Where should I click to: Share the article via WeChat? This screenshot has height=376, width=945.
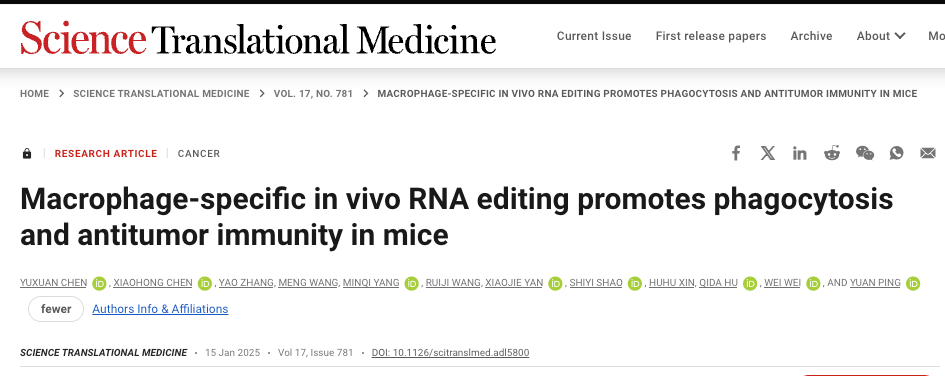tap(865, 153)
